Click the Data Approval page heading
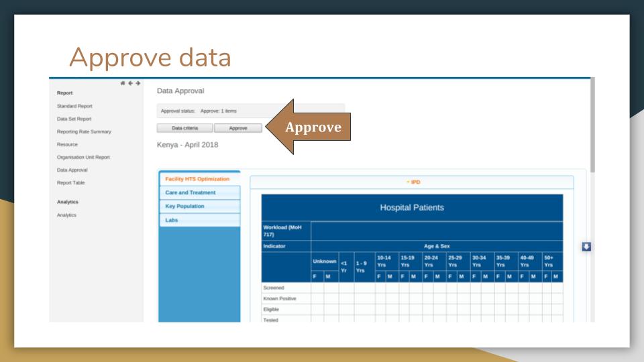This screenshot has height=362, width=644. (x=180, y=90)
